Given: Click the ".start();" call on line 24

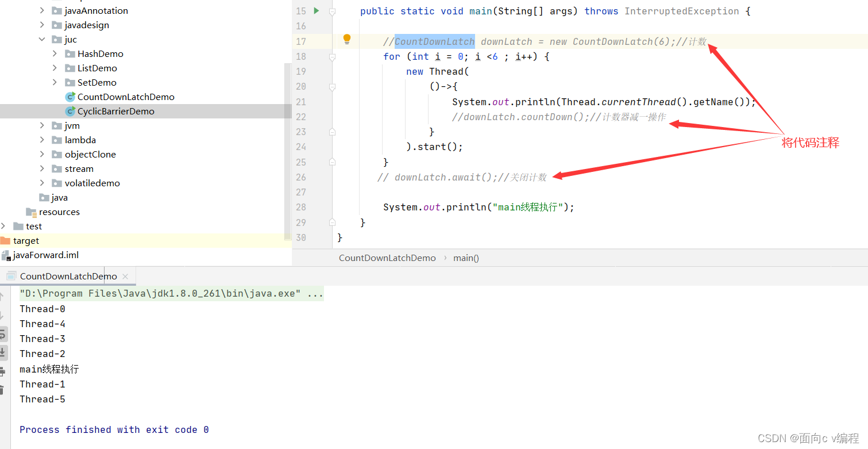Looking at the screenshot, I should (437, 147).
